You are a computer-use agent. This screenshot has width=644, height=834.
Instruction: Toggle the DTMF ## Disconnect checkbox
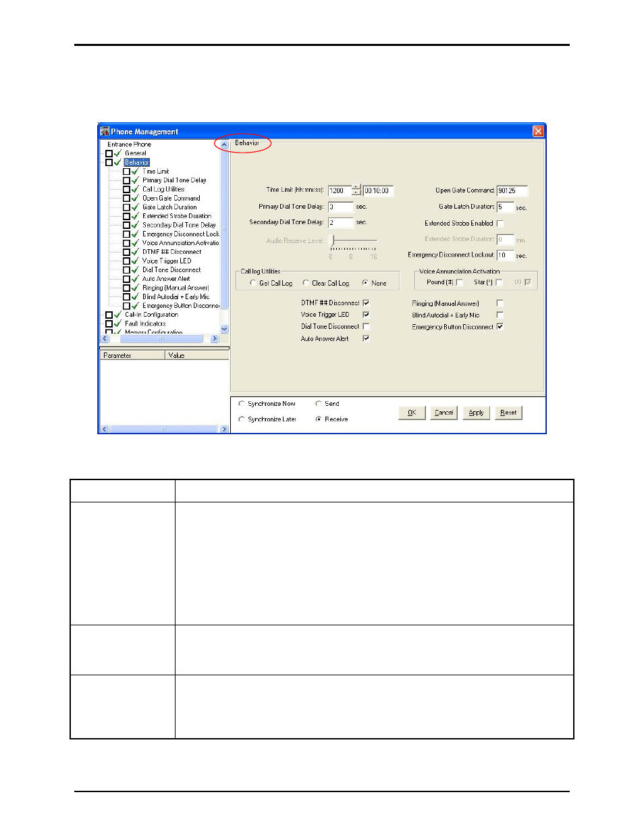pos(366,303)
